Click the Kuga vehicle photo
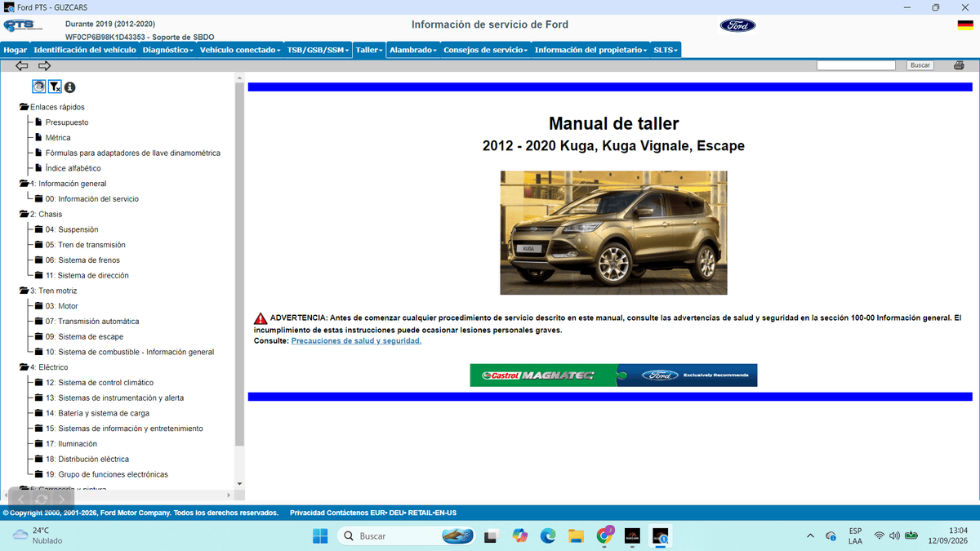The image size is (980, 551). coord(613,233)
